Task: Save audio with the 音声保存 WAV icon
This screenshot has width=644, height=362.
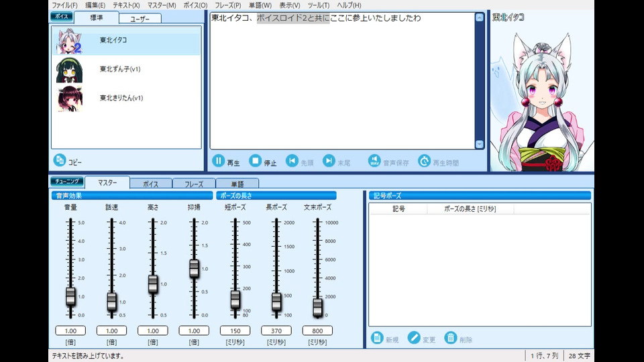Action: pyautogui.click(x=374, y=161)
